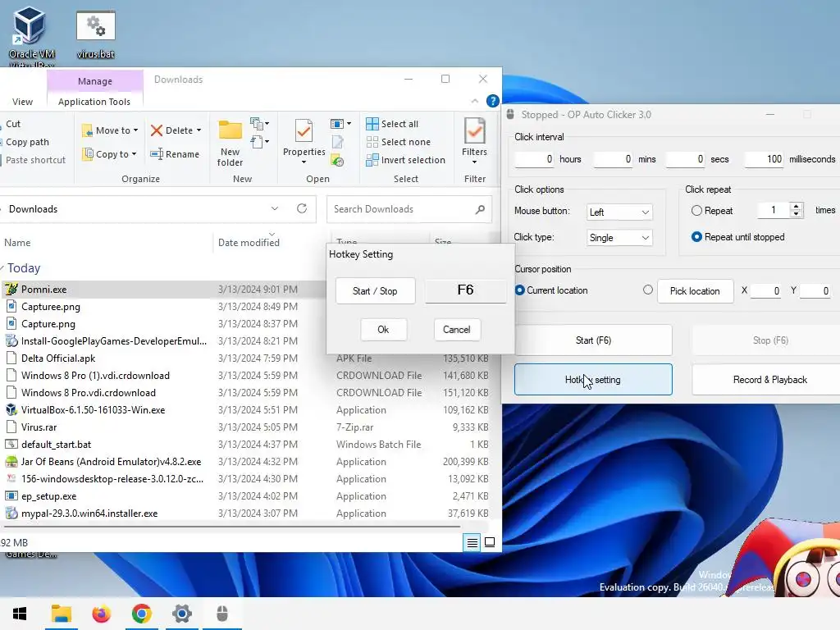The width and height of the screenshot is (840, 630).
Task: Click the history icon in Open group
Action: pyautogui.click(x=337, y=160)
